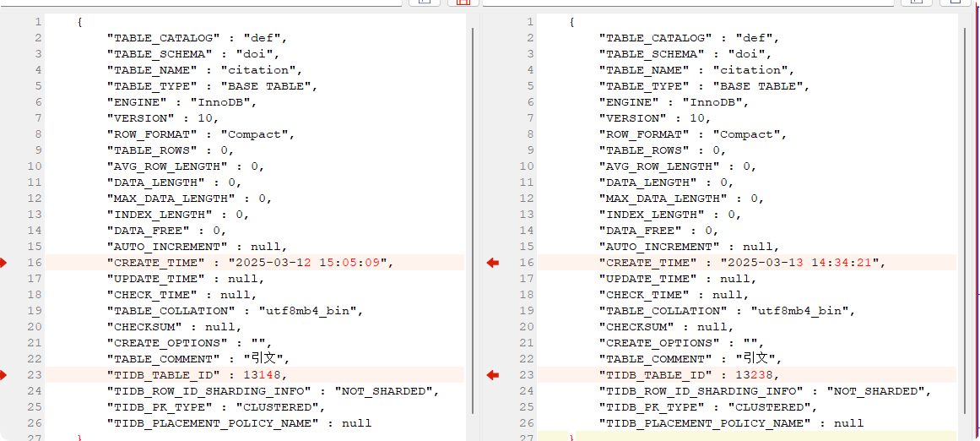Viewport: 980px width, 441px height.
Task: Click "CHECKSUM" : null in right pane
Action: tap(666, 327)
